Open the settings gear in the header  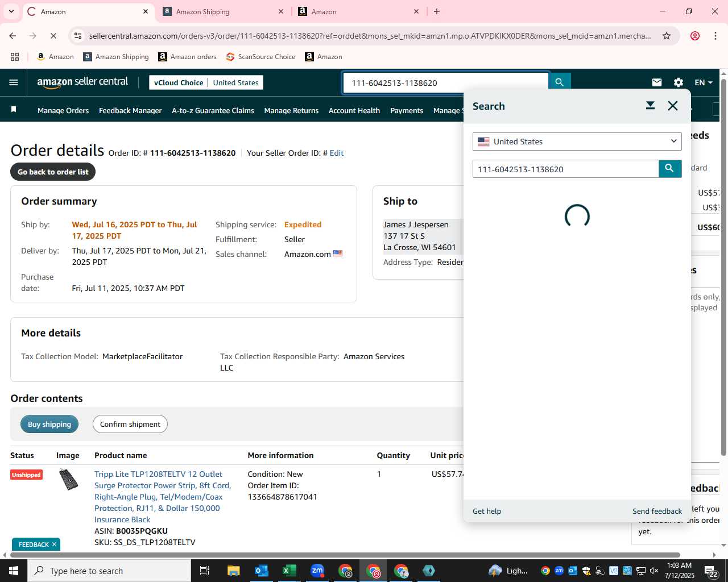click(679, 82)
